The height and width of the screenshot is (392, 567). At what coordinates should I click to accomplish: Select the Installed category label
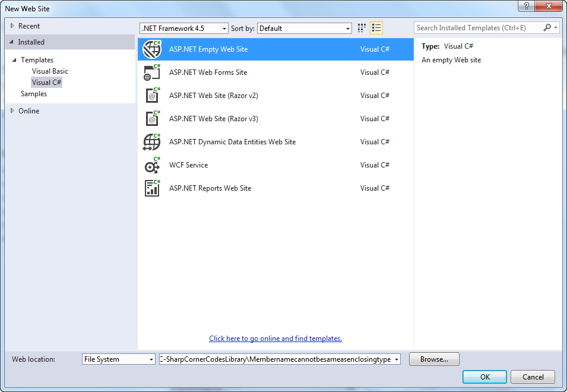pyautogui.click(x=31, y=42)
